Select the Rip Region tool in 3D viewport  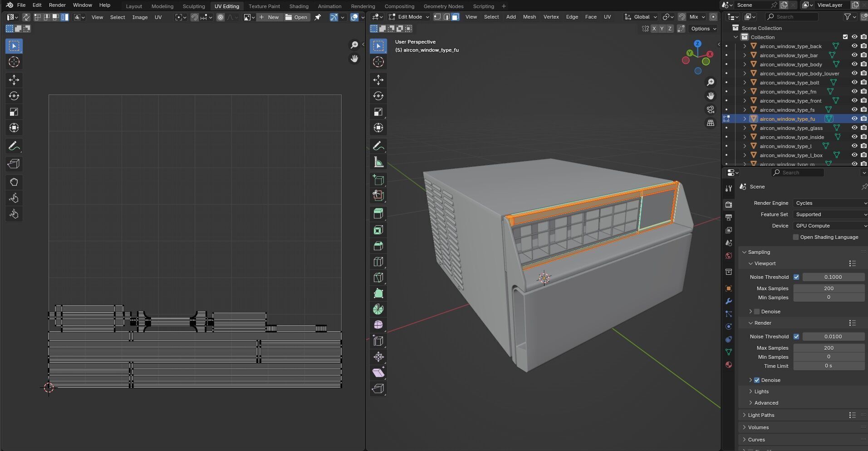[x=378, y=389]
